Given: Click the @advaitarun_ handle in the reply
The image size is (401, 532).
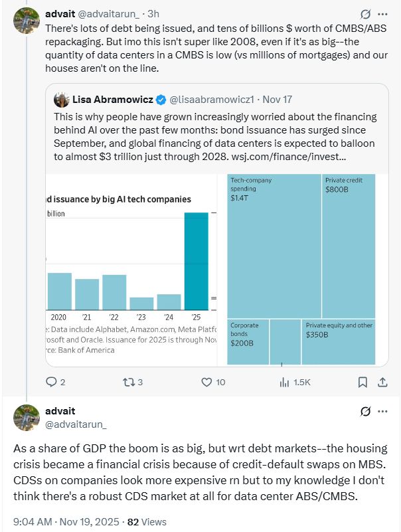Looking at the screenshot, I should (x=76, y=424).
